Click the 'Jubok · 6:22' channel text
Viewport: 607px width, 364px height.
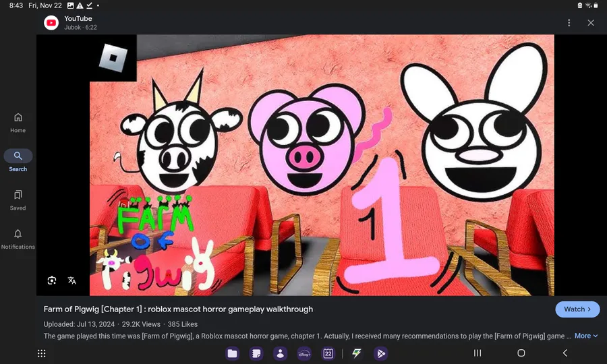pyautogui.click(x=80, y=28)
